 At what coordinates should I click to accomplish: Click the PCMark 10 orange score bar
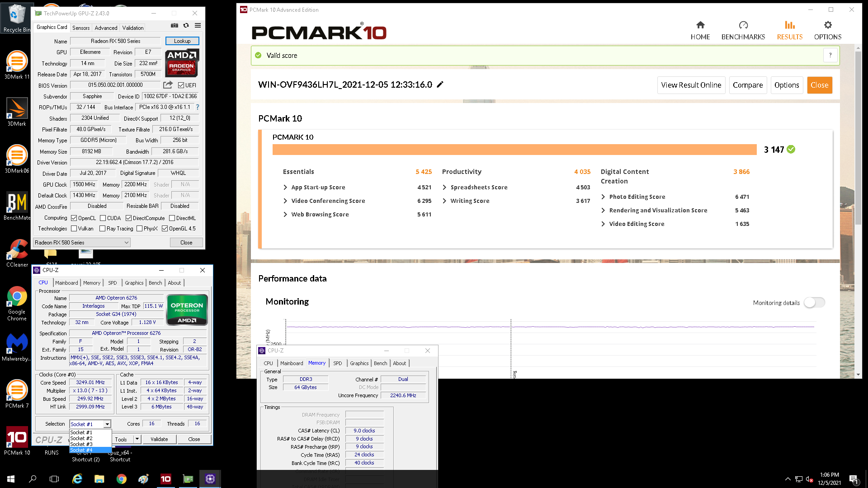(x=514, y=150)
